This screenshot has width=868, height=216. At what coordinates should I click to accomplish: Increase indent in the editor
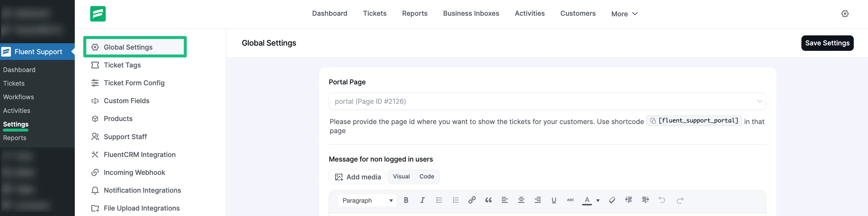645,200
